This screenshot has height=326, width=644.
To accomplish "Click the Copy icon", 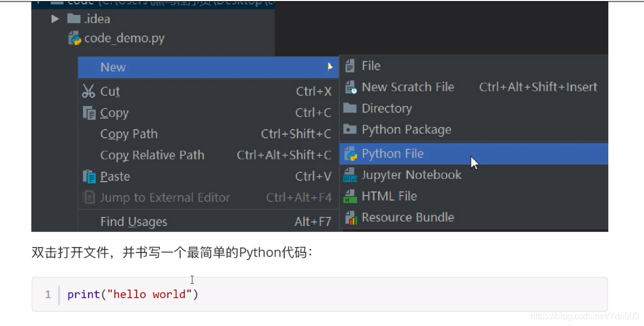I will [x=89, y=112].
